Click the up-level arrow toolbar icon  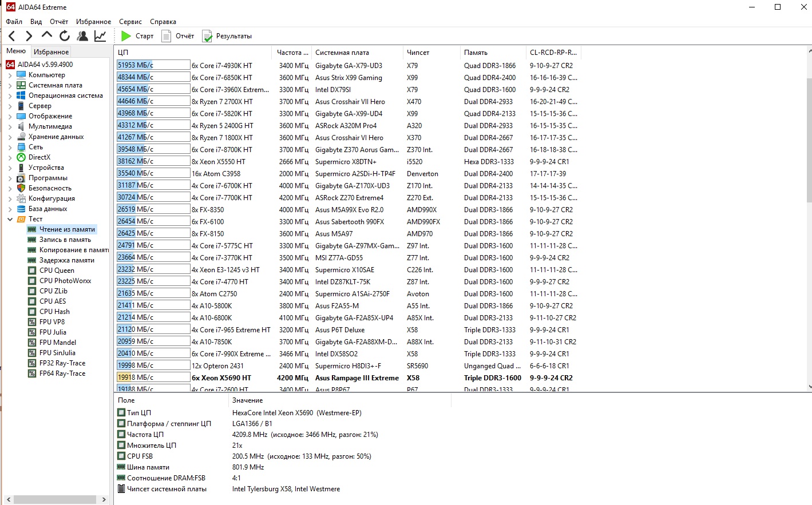[x=47, y=35]
